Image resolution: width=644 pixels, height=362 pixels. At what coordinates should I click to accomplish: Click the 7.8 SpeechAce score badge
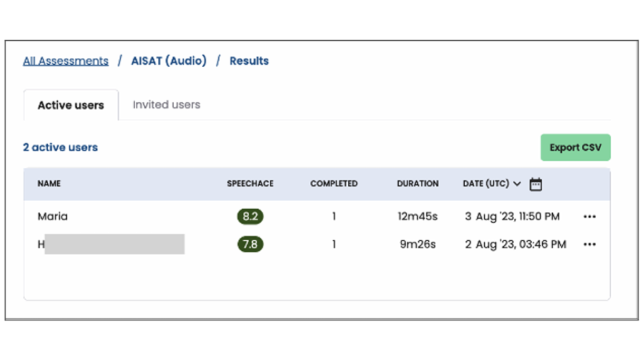pos(250,244)
